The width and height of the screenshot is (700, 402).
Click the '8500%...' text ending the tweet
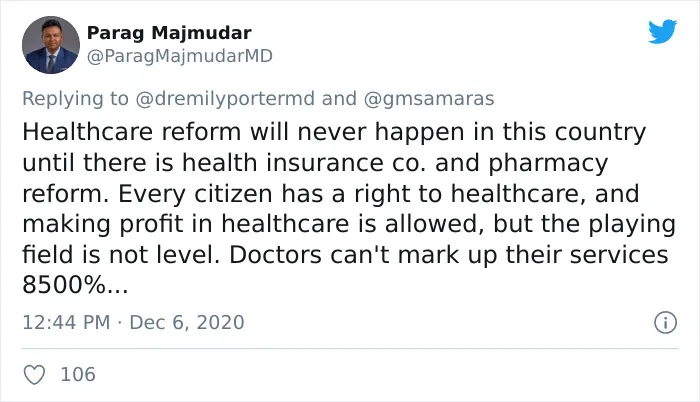pos(75,285)
